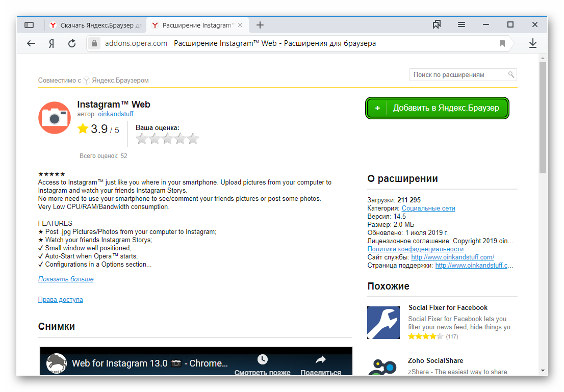Screen dimensions: 564x392
Task: Click the Instagram™ Web heading
Action: coord(114,104)
